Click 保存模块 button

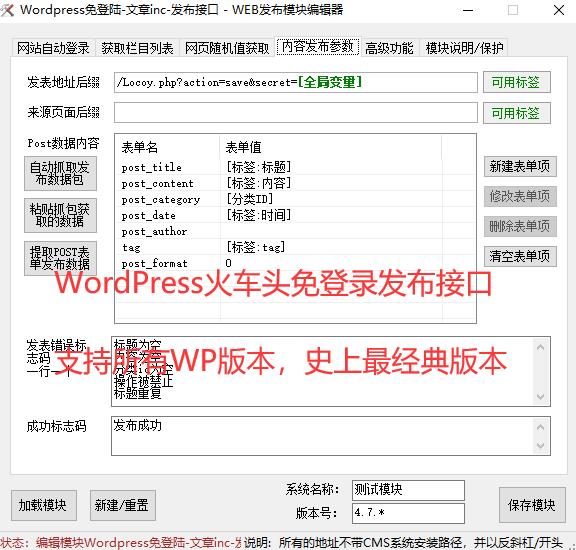tap(532, 505)
